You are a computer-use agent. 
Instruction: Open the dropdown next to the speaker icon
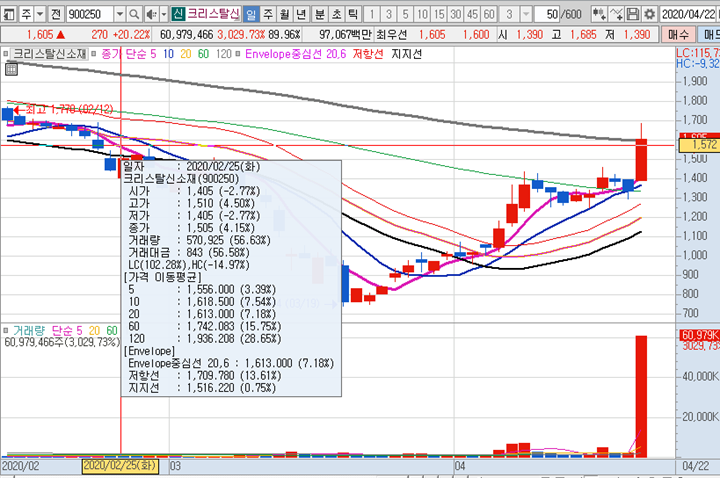click(163, 15)
